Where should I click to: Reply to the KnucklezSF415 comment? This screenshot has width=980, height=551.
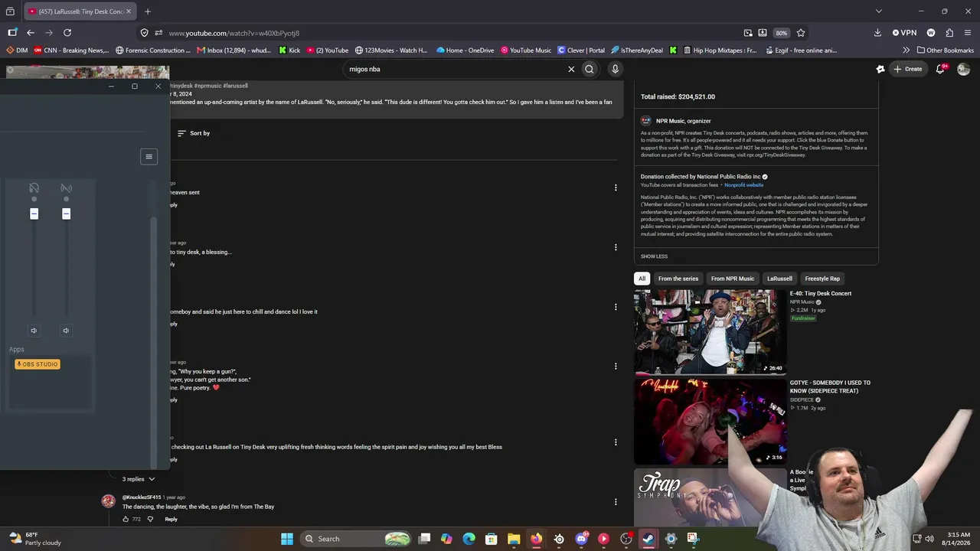(171, 519)
